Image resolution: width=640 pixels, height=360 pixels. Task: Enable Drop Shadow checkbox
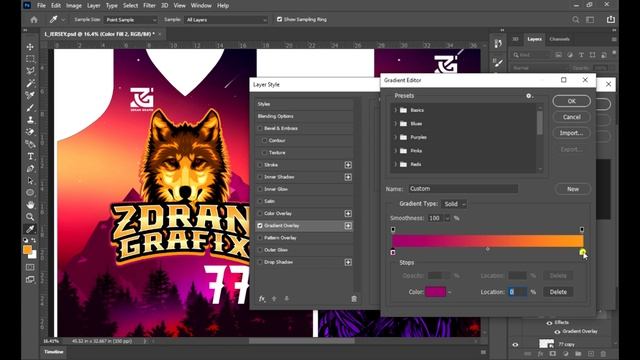[x=260, y=262]
